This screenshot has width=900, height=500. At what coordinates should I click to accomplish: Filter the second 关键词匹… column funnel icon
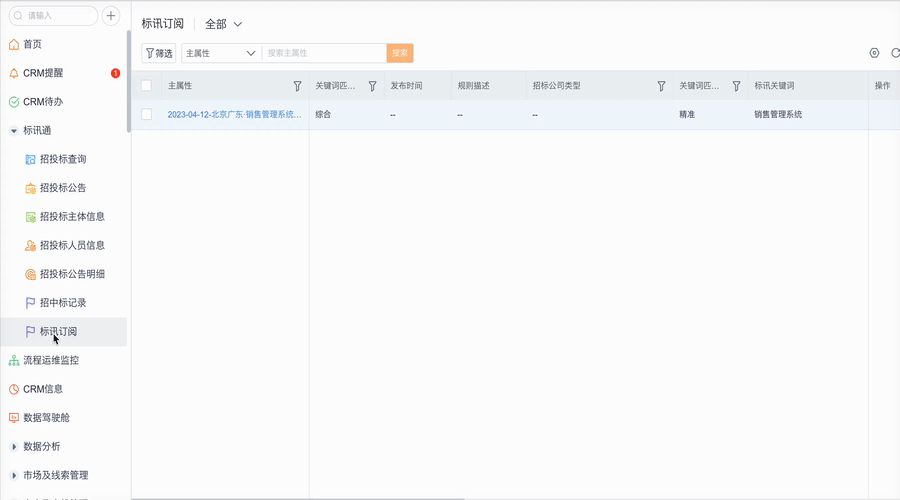(736, 86)
